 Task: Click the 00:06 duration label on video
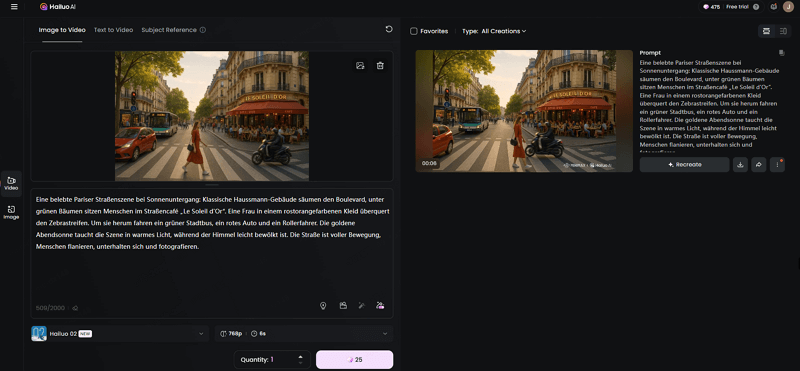(429, 163)
